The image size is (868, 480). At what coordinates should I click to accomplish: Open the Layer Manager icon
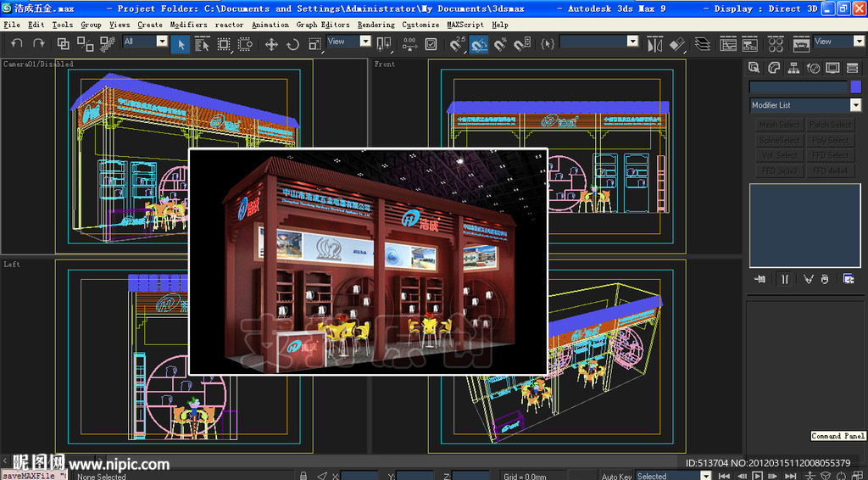click(x=703, y=43)
